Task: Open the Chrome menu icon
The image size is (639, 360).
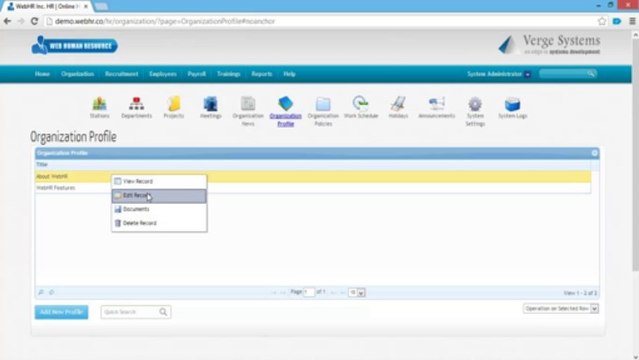Action: pos(632,21)
